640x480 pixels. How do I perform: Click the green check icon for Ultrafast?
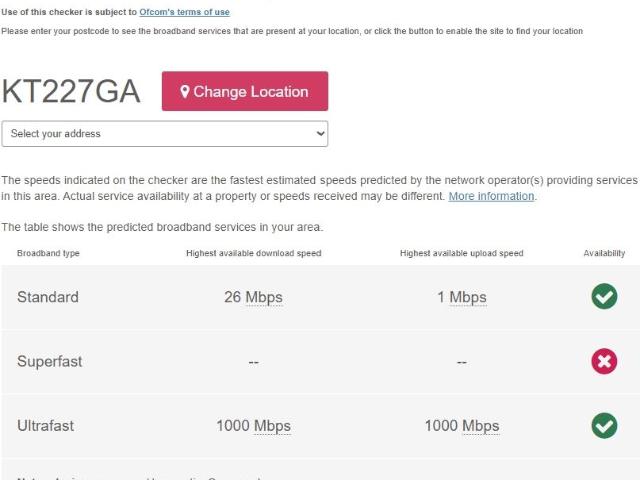pyautogui.click(x=604, y=425)
